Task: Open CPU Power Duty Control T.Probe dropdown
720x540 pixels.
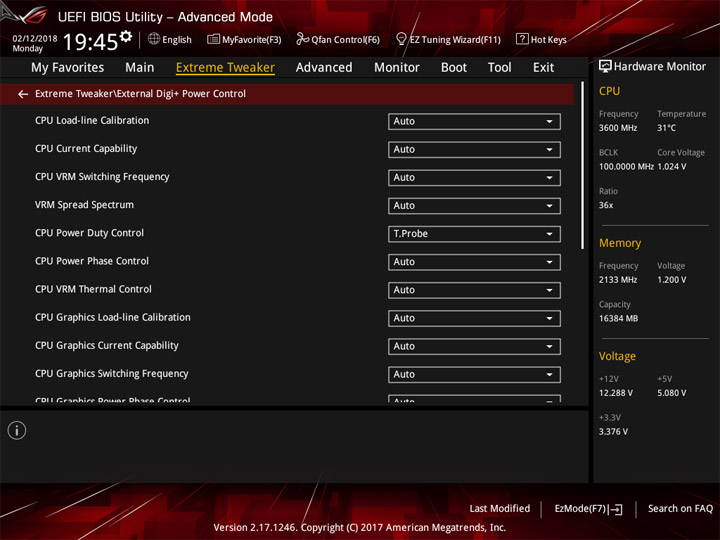Action: [474, 234]
